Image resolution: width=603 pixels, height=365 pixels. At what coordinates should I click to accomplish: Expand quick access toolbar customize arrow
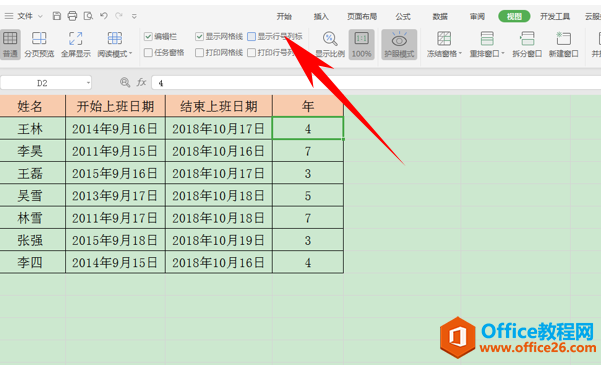coord(134,16)
